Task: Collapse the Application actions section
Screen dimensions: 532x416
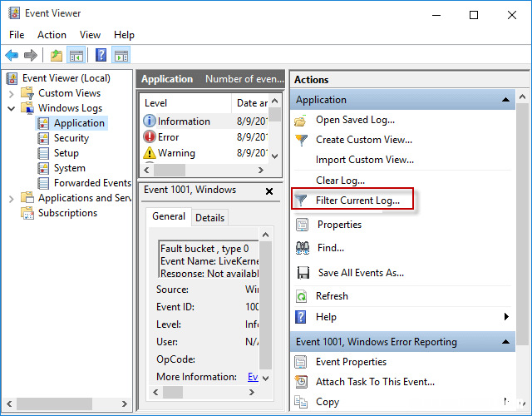Action: [505, 100]
